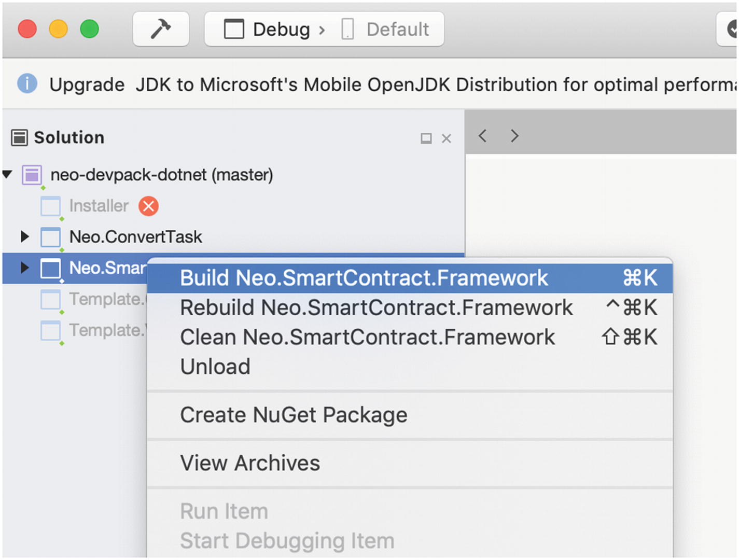Expand the Neo.ConvertTask project tree
This screenshot has width=739, height=560.
(24, 237)
